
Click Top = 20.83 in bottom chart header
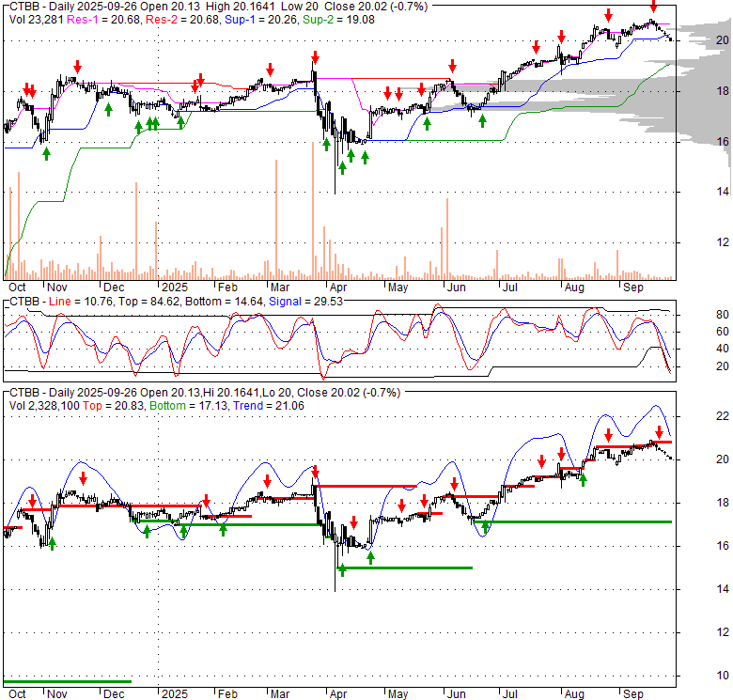[x=114, y=406]
